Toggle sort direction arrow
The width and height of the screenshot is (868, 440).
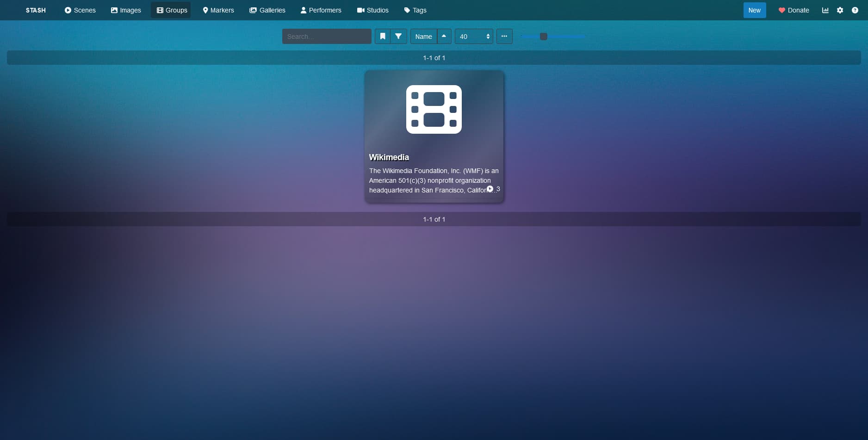[444, 37]
